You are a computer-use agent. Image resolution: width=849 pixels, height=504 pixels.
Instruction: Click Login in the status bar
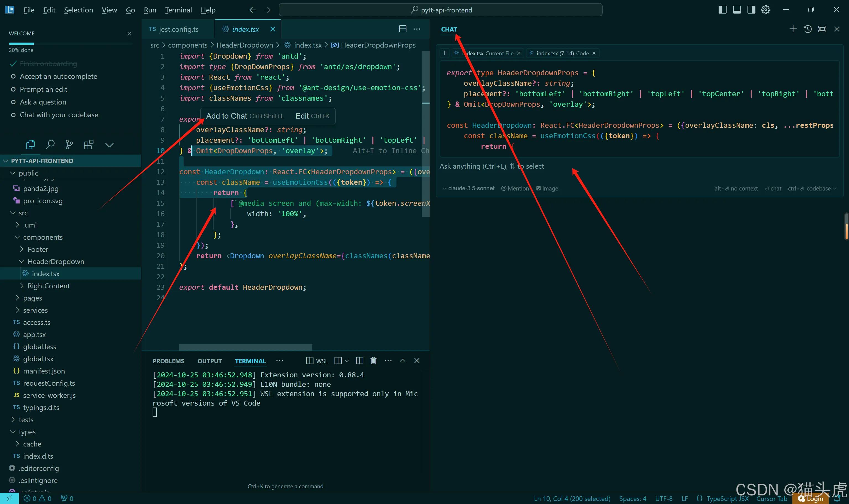coord(814,498)
